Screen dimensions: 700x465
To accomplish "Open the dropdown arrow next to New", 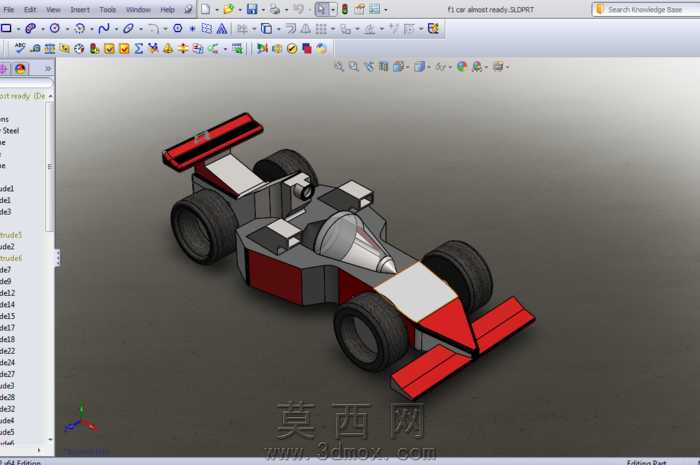I will [x=217, y=10].
